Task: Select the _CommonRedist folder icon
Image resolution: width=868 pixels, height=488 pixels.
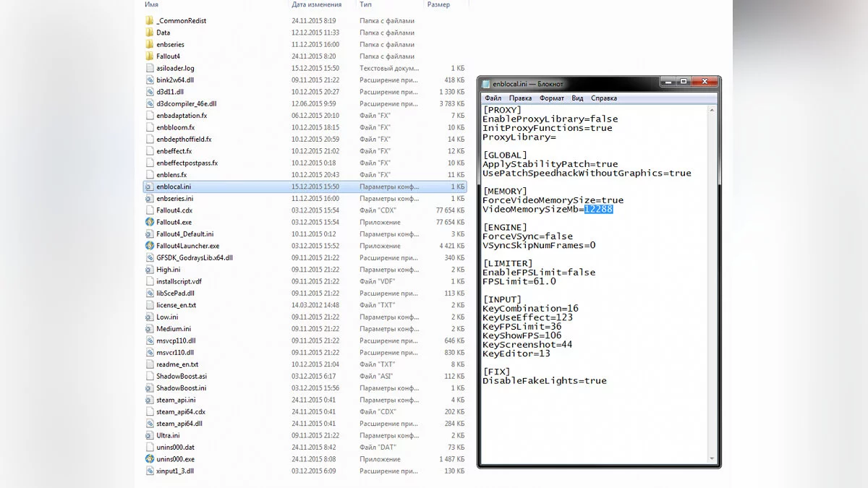Action: coord(150,21)
